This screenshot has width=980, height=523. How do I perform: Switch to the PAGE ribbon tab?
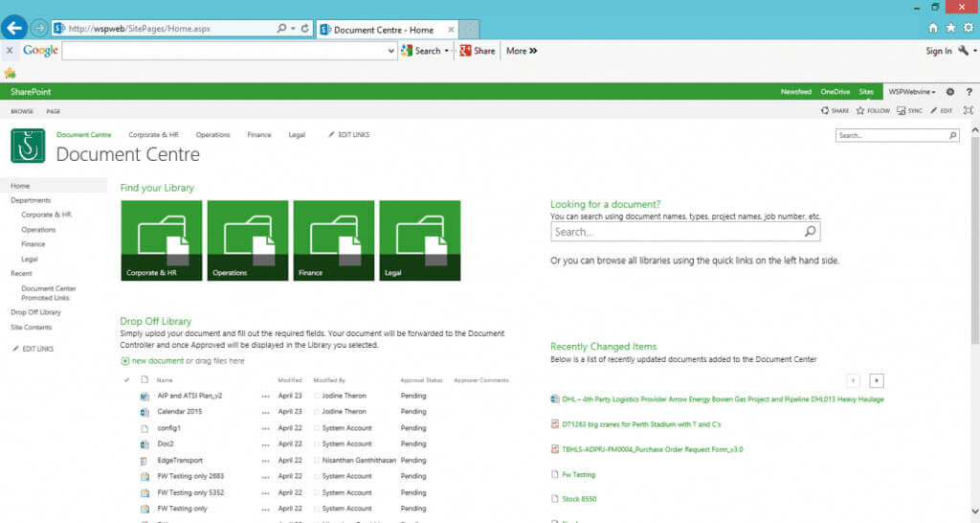coord(54,111)
